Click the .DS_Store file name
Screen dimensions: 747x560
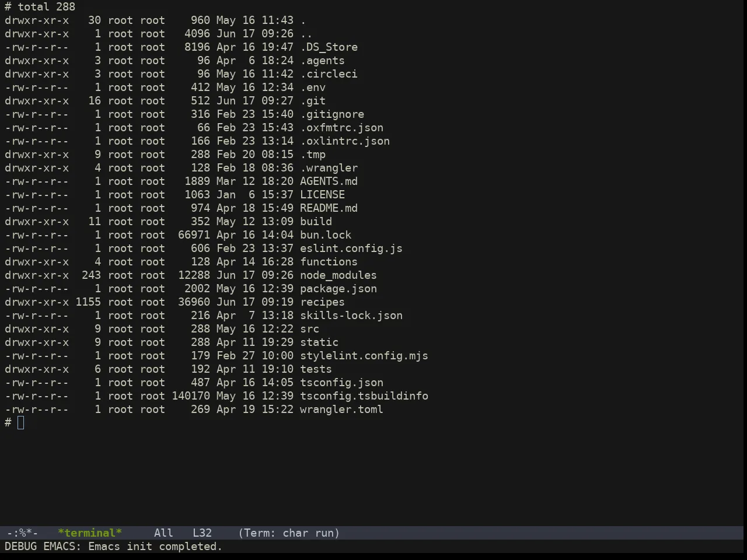pos(329,47)
